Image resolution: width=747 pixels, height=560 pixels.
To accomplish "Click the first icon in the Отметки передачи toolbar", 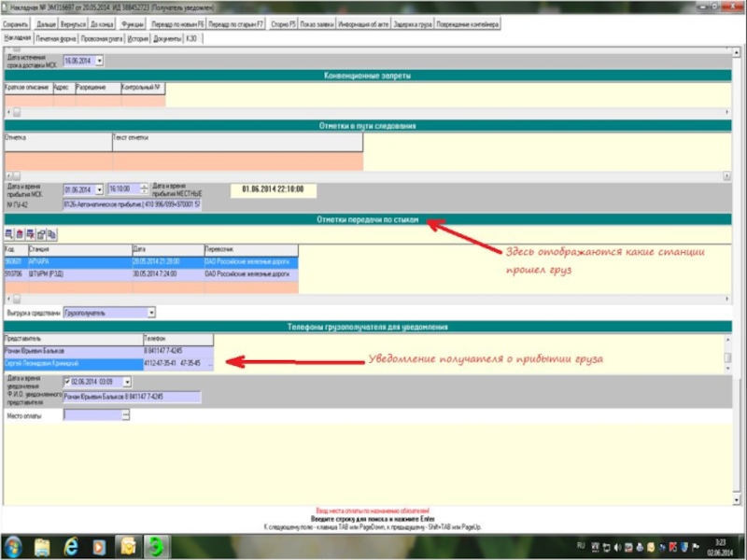I will pyautogui.click(x=9, y=233).
